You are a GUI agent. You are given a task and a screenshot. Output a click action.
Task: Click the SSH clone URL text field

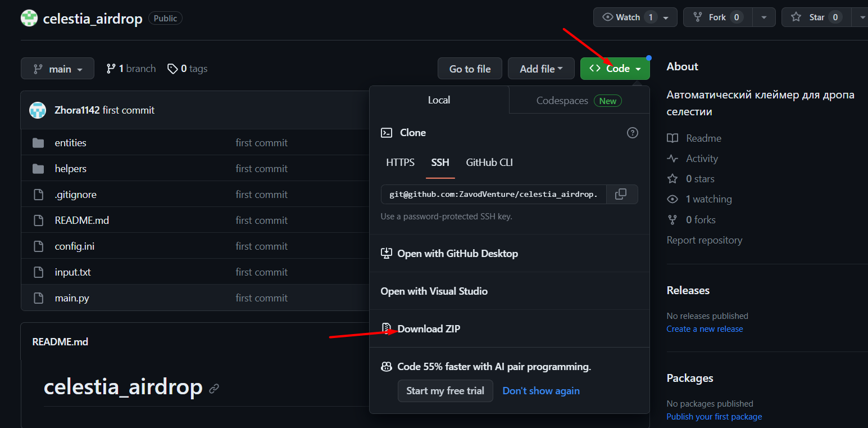pos(493,194)
